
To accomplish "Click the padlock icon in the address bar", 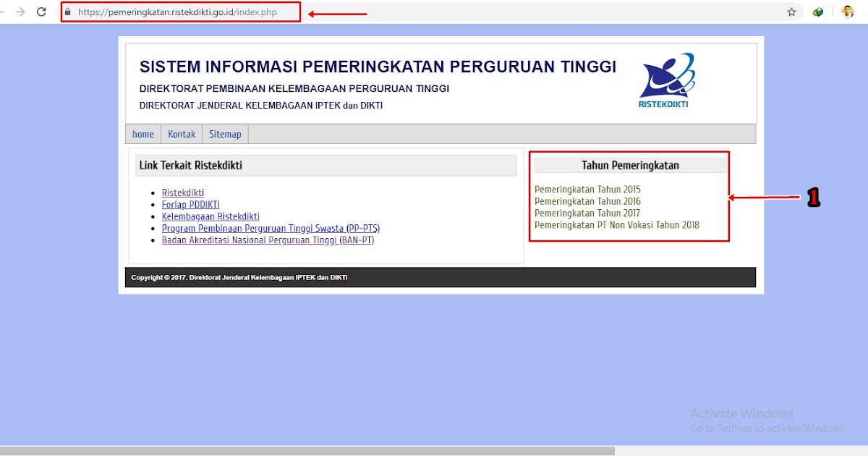I will point(67,12).
